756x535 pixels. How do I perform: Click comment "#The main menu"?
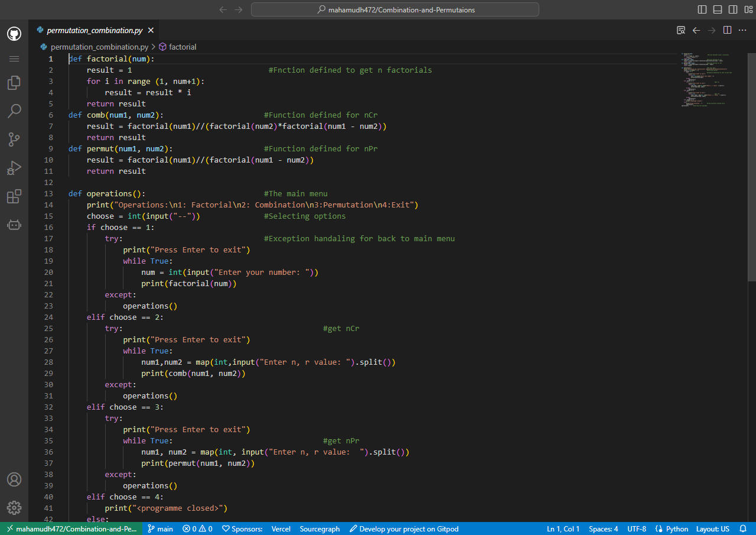(296, 193)
